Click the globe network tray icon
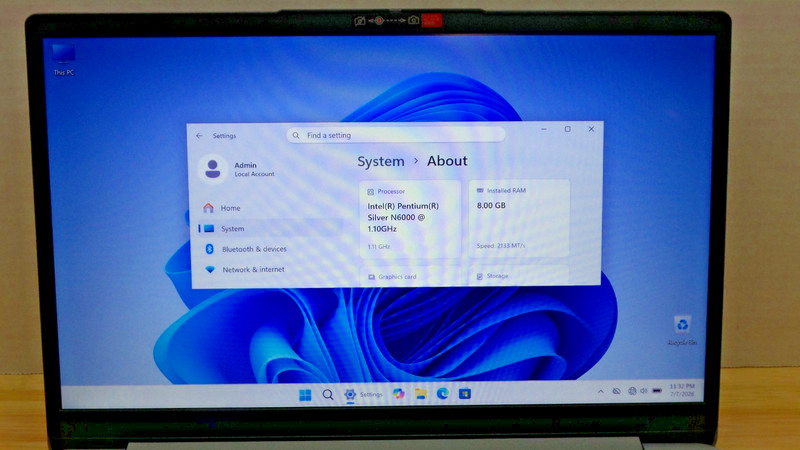The height and width of the screenshot is (450, 800). click(632, 391)
